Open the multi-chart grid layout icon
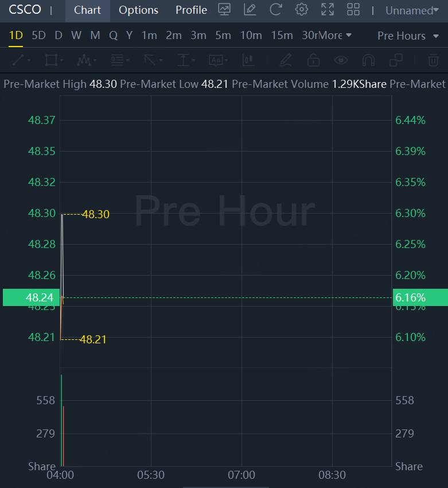Image resolution: width=448 pixels, height=488 pixels. (353, 10)
